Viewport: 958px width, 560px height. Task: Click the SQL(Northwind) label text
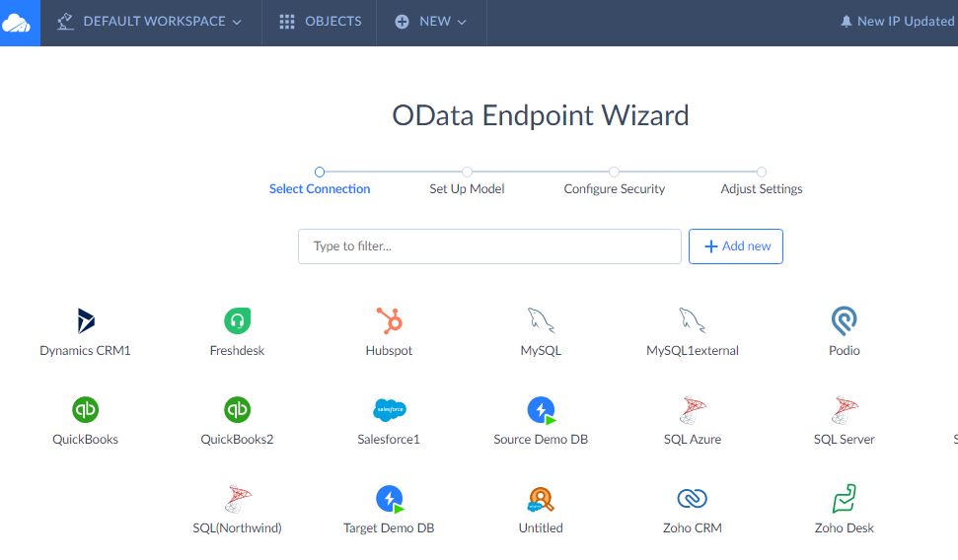point(237,527)
